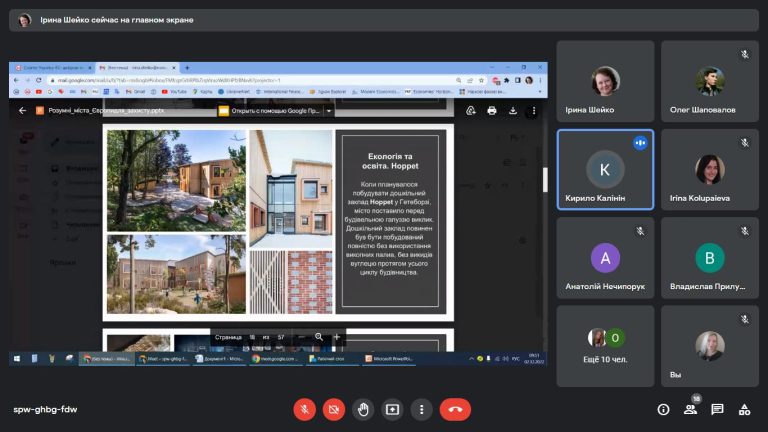Click Ірина Шейко main screen banner
This screenshot has width=768, height=432.
click(384, 20)
